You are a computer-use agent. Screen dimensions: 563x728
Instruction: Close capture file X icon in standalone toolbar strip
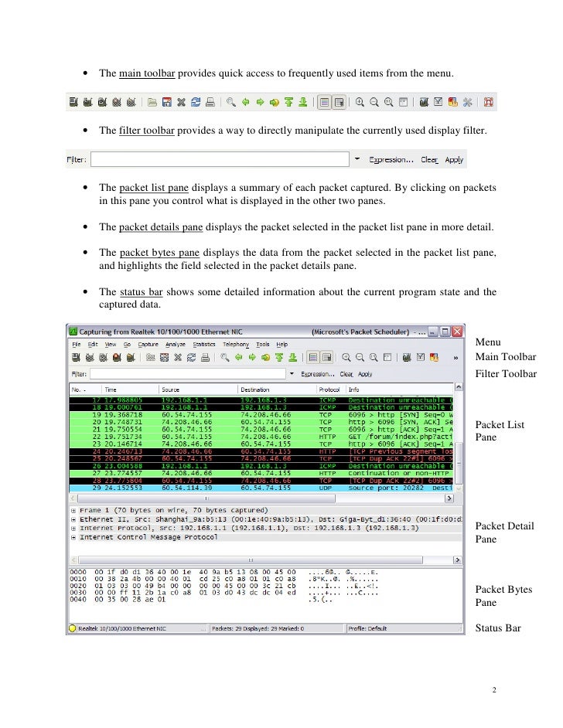pyautogui.click(x=181, y=102)
